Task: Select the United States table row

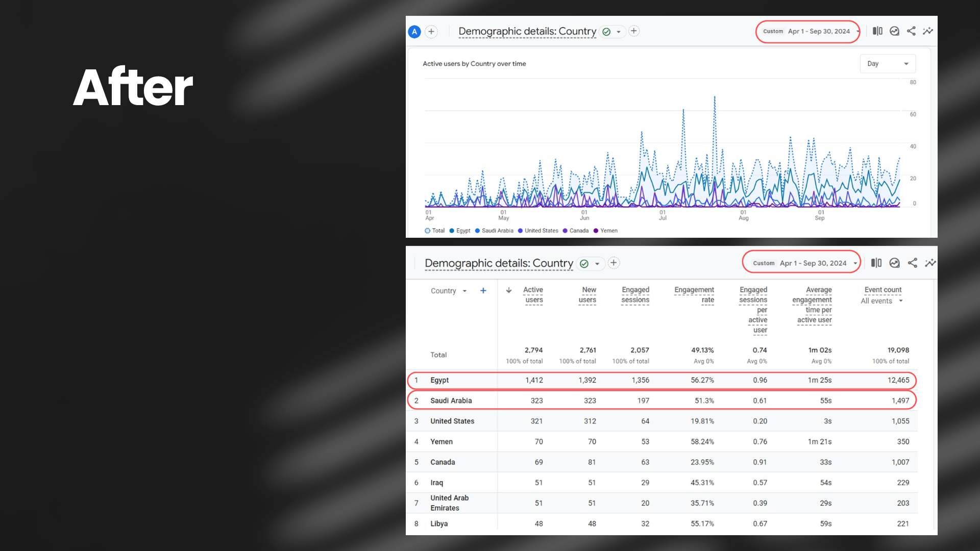Action: pos(452,421)
